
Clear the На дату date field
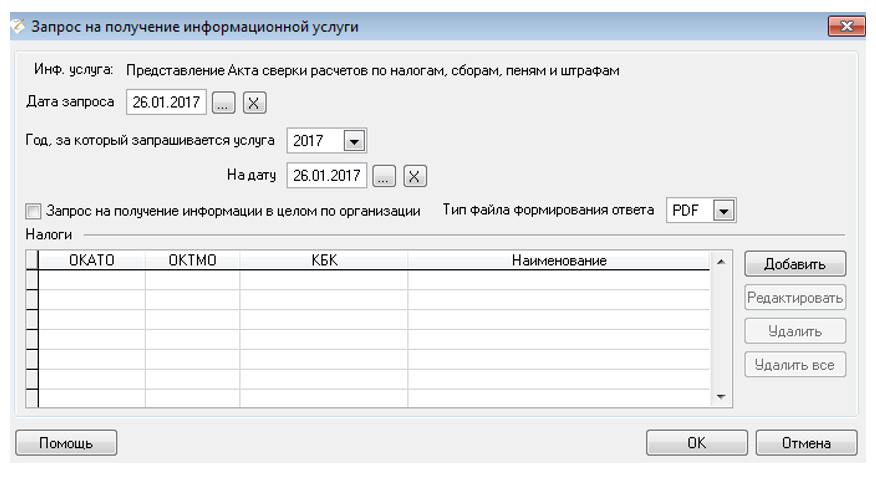coord(415,176)
